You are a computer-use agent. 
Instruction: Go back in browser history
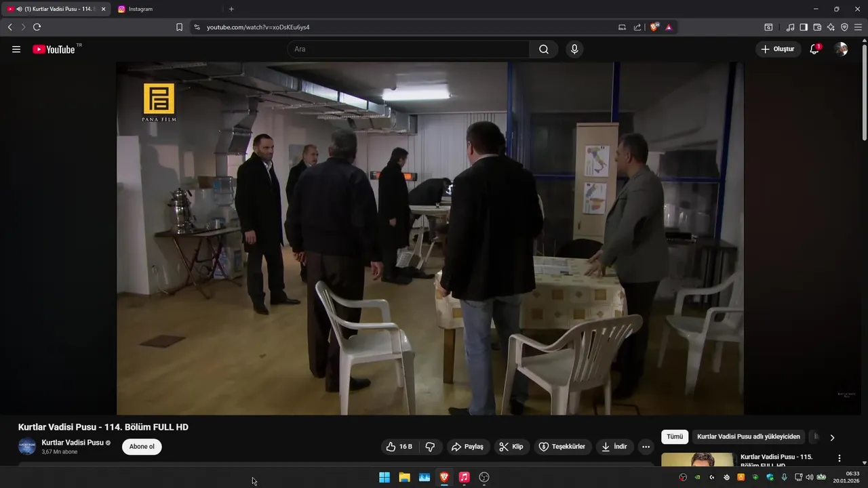[10, 27]
